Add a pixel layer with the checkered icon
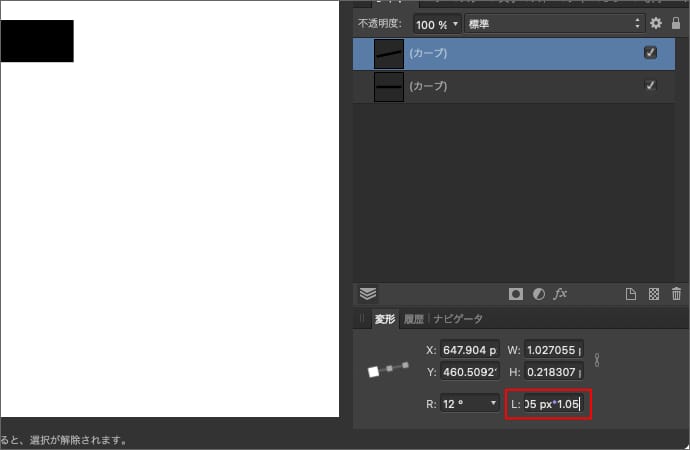 pyautogui.click(x=653, y=294)
